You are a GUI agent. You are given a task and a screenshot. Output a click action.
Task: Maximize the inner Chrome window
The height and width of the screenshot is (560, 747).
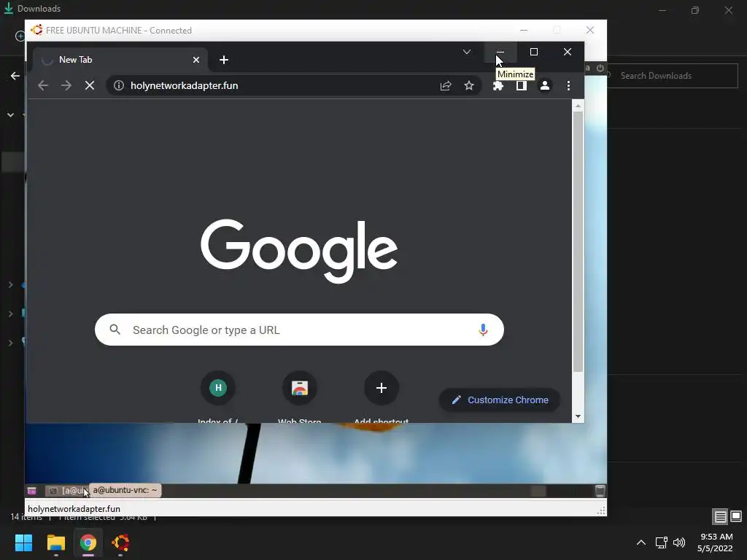(x=534, y=52)
